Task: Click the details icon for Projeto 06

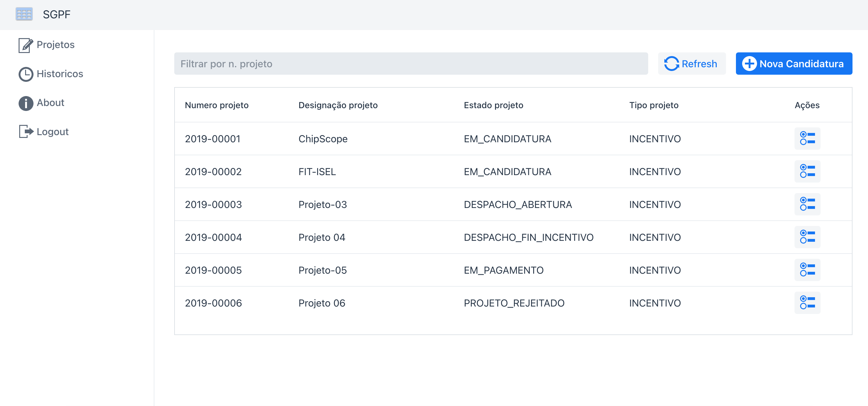Action: [807, 303]
